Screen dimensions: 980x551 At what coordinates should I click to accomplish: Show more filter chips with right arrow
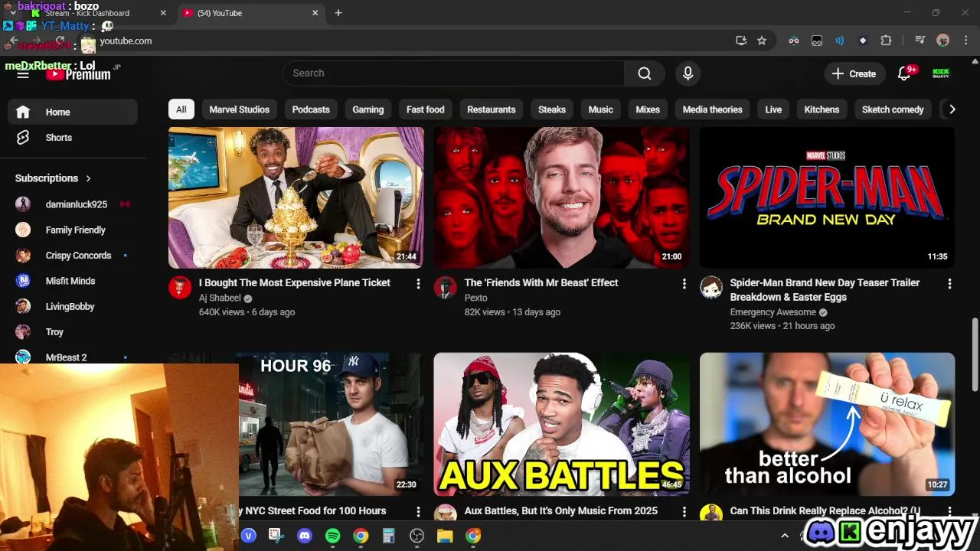pos(952,109)
